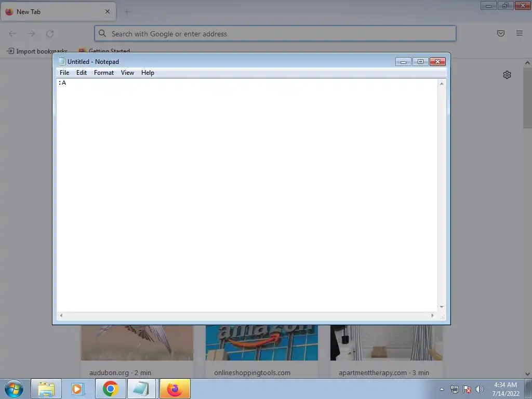Open Google Chrome from the taskbar
The width and height of the screenshot is (532, 399).
(x=110, y=389)
